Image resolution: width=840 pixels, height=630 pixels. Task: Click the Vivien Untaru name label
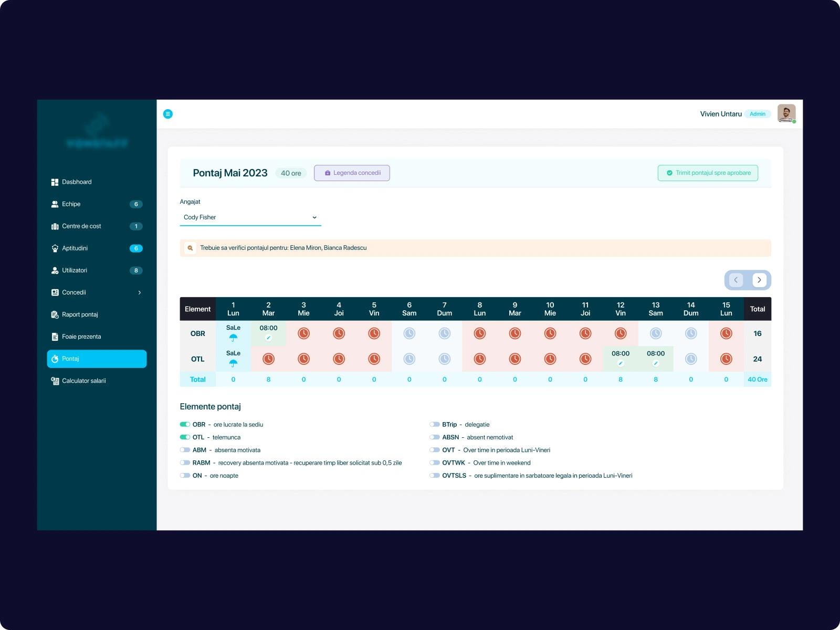point(721,114)
